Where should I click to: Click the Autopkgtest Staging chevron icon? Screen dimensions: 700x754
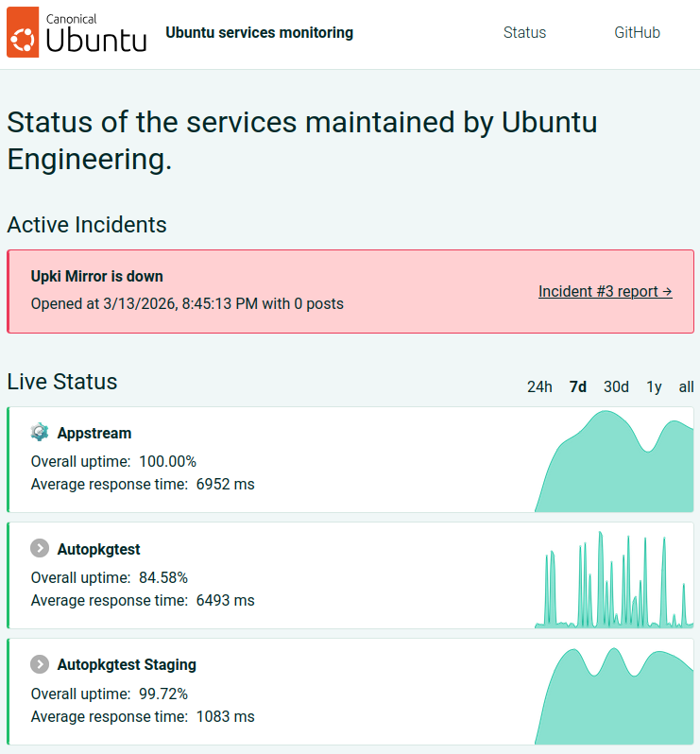tap(40, 664)
